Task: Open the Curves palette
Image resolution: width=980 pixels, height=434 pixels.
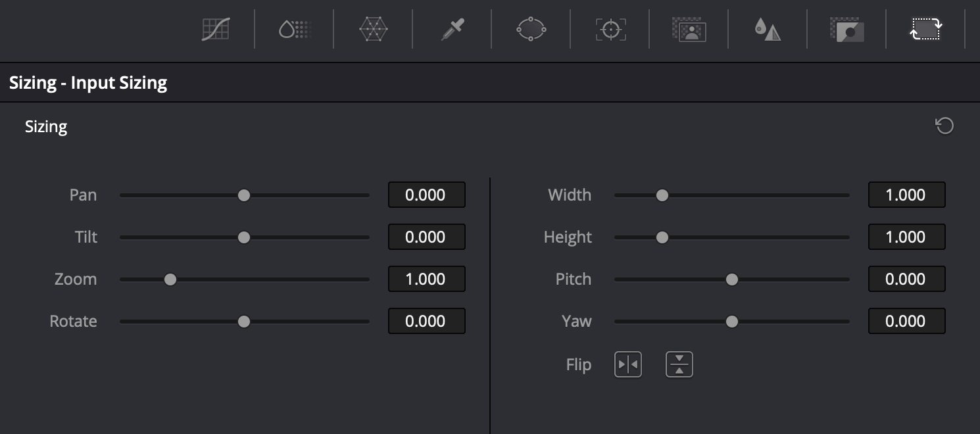Action: [216, 29]
